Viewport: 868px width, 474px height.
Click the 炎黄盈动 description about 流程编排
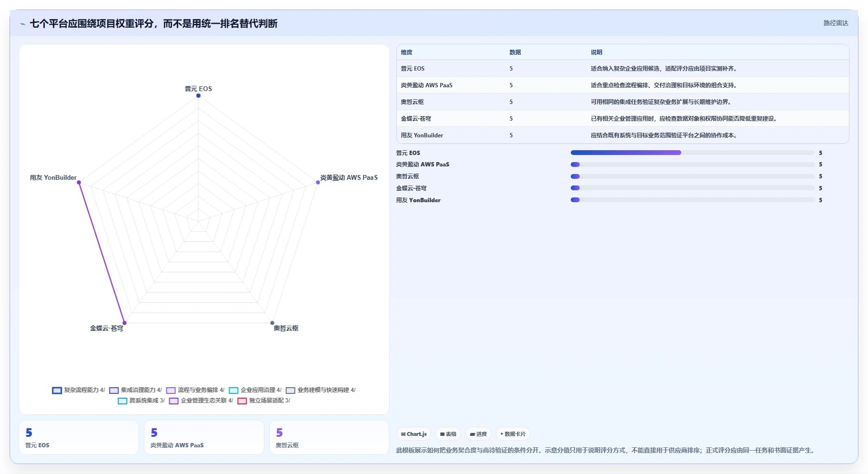[x=665, y=85]
